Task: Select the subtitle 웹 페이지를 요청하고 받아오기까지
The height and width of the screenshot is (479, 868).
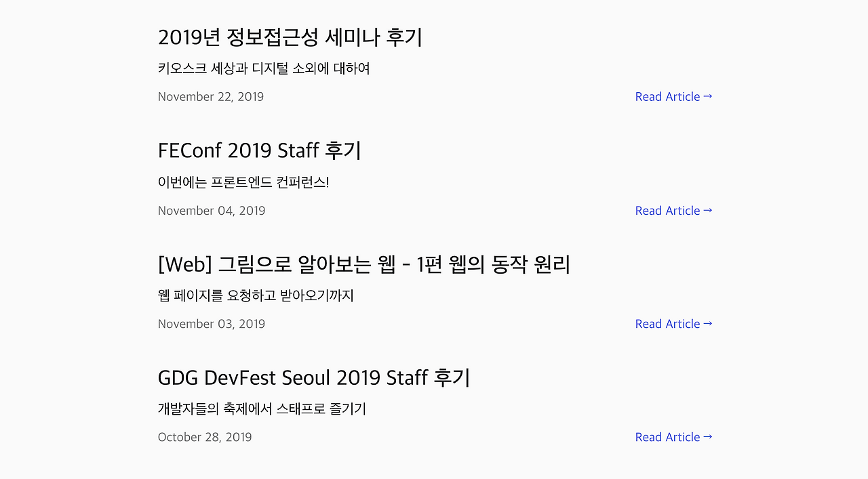Action: (x=256, y=295)
